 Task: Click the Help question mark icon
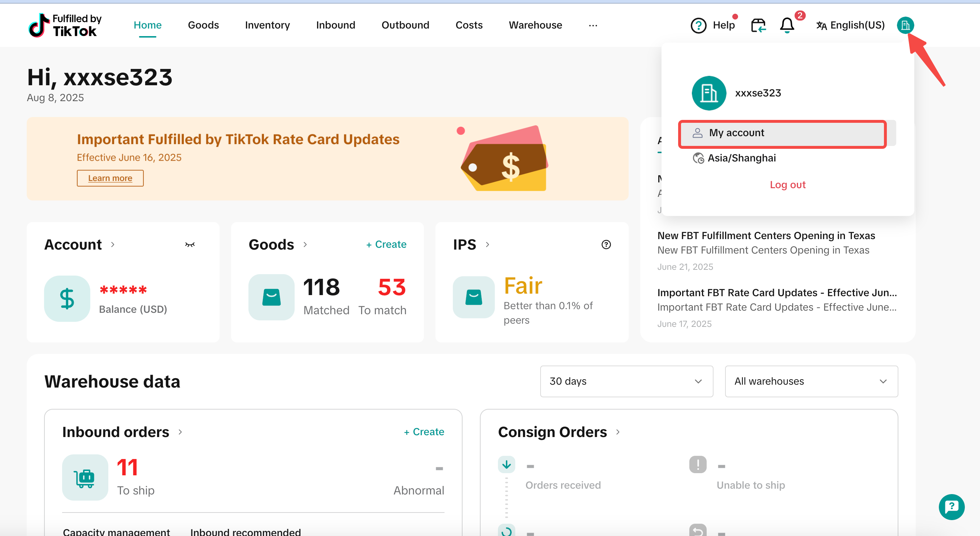pyautogui.click(x=698, y=26)
